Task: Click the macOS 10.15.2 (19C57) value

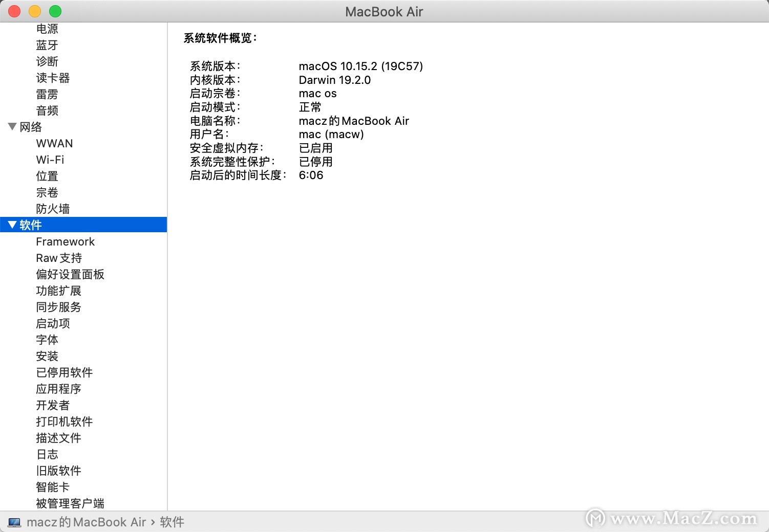Action: click(x=361, y=66)
